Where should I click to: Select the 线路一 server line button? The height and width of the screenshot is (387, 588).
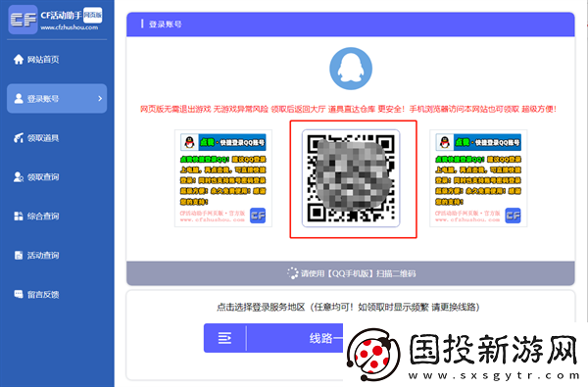pyautogui.click(x=273, y=338)
